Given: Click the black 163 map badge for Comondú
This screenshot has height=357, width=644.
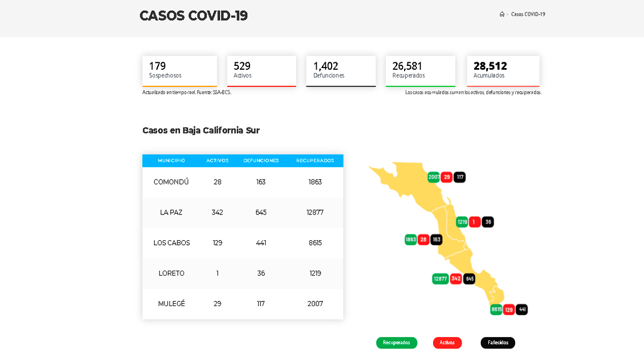Looking at the screenshot, I should (x=436, y=240).
